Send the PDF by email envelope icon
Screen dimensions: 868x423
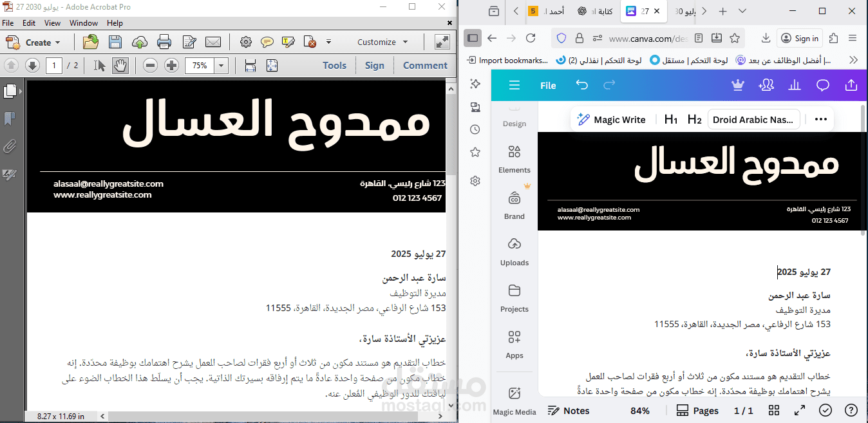pyautogui.click(x=213, y=42)
